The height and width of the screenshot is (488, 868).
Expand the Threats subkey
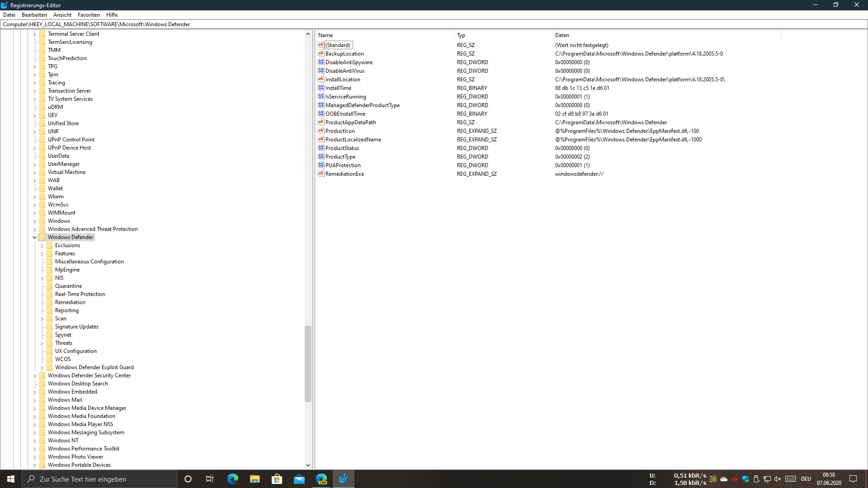point(42,343)
